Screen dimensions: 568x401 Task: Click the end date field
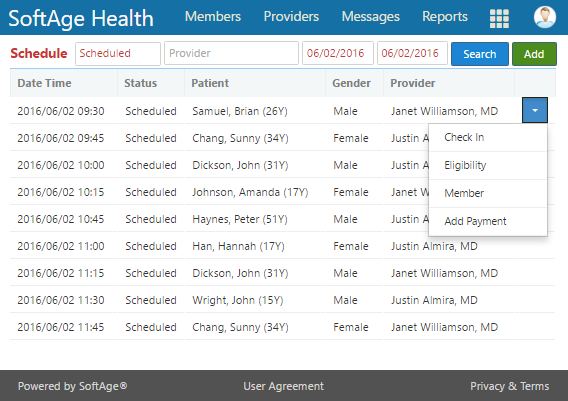point(412,53)
